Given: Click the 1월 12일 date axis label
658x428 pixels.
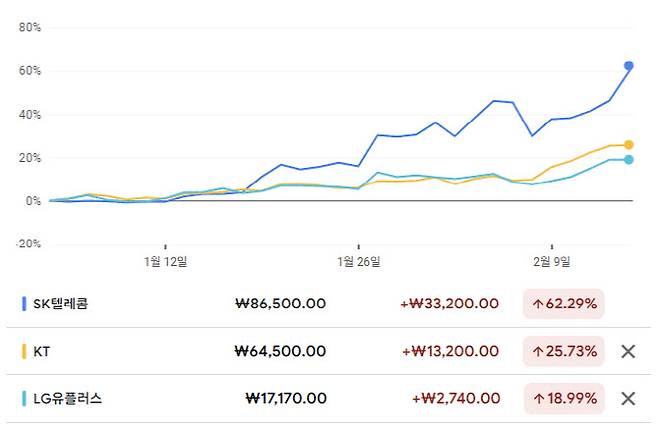Looking at the screenshot, I should tap(165, 261).
